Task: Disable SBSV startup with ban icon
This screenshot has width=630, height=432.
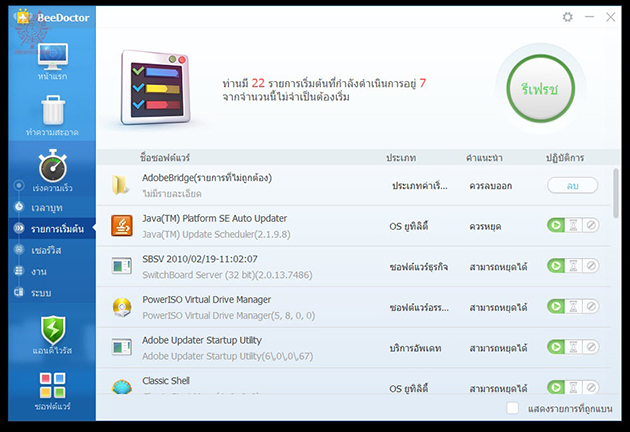Action: pyautogui.click(x=591, y=266)
